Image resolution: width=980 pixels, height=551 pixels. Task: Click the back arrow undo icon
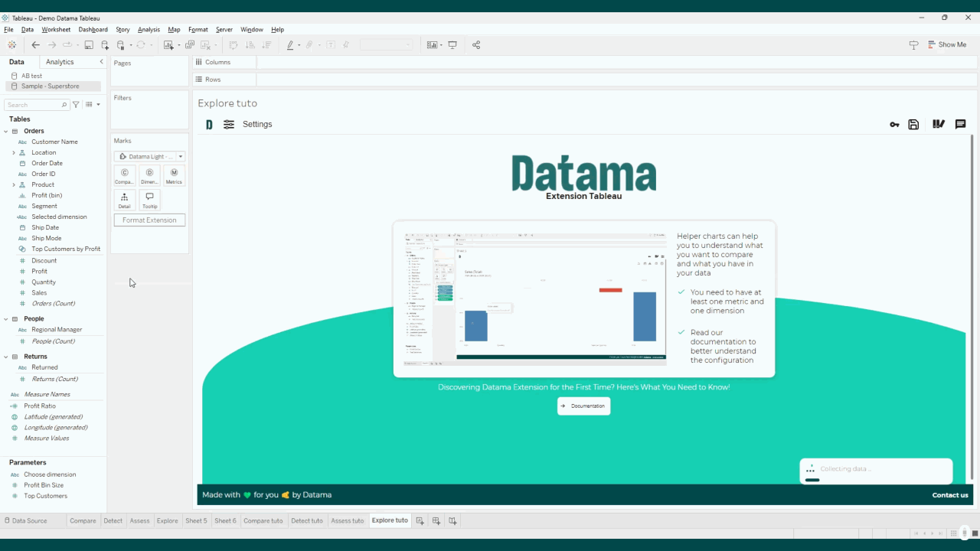(x=35, y=45)
